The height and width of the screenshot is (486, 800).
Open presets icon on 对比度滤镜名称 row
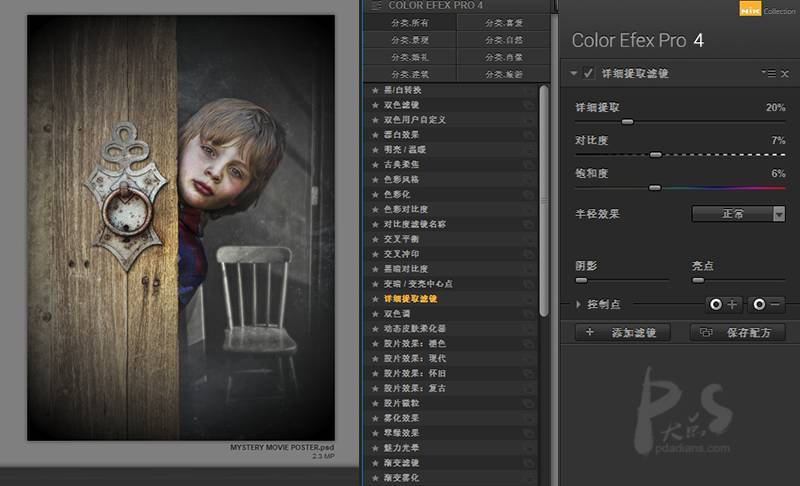click(x=529, y=224)
